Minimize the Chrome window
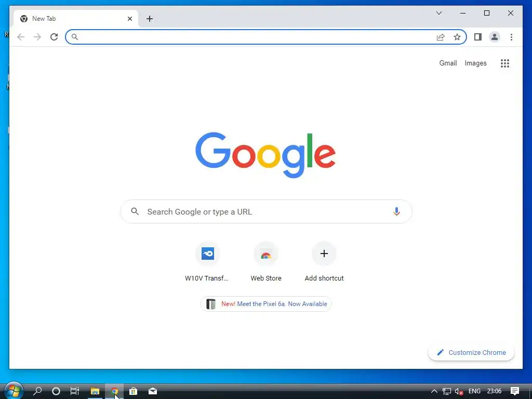Viewport: 532px width, 399px height. [x=463, y=13]
